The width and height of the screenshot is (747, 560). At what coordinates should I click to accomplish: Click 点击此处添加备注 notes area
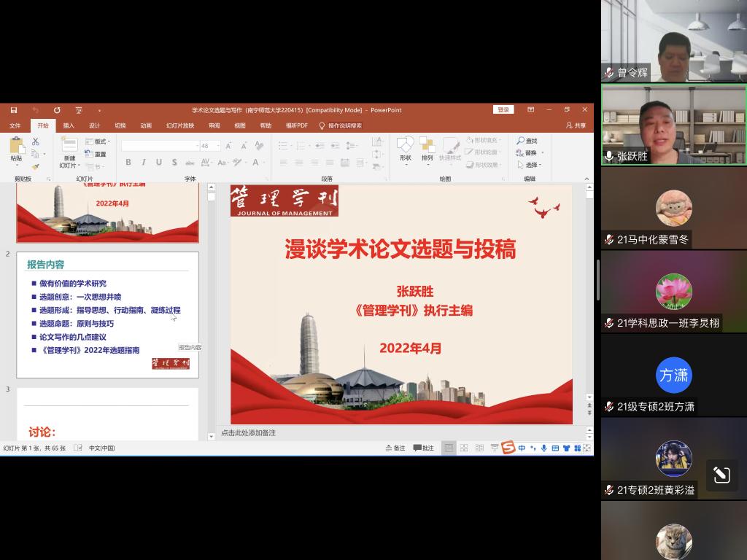[248, 433]
